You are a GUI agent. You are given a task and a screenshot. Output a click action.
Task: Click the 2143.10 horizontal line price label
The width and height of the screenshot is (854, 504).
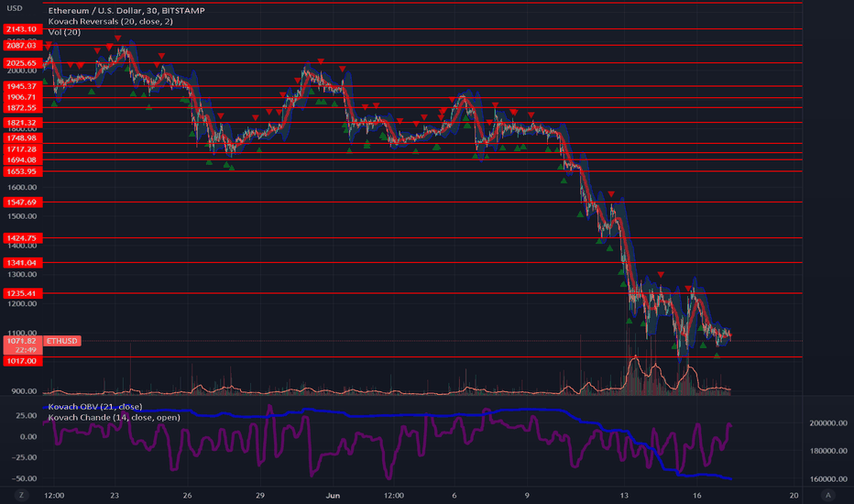(x=22, y=29)
